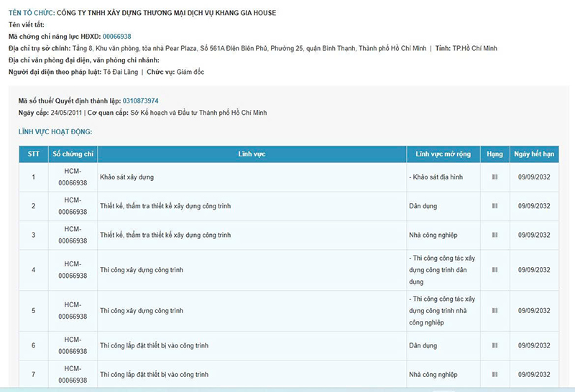Viewport: 575px width, 392px height.
Task: Select expiry date 09/09/2032 in row 1
Action: [534, 177]
